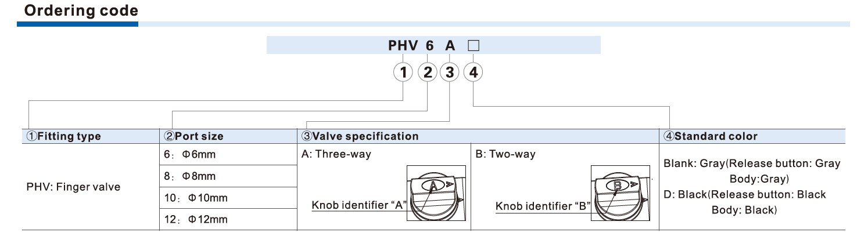Select the Standard color column header
The width and height of the screenshot is (868, 243).
pyautogui.click(x=710, y=137)
